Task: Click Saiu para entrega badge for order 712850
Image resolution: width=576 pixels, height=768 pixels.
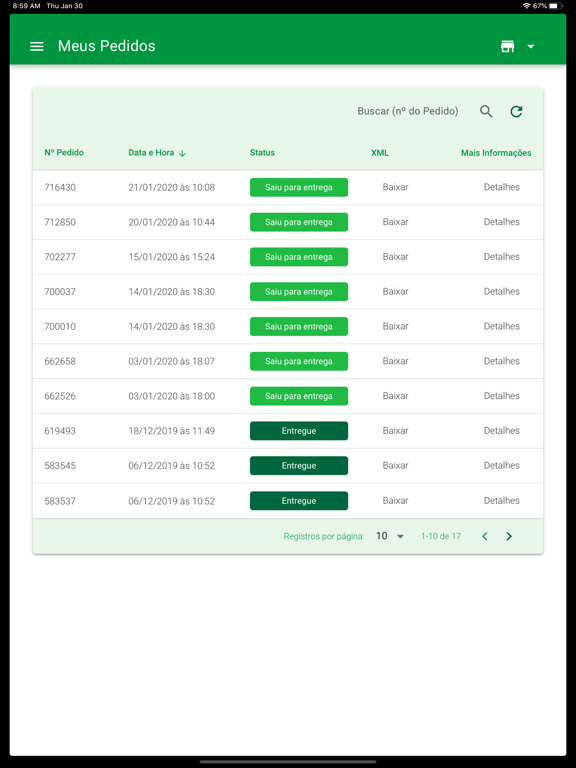Action: [299, 222]
